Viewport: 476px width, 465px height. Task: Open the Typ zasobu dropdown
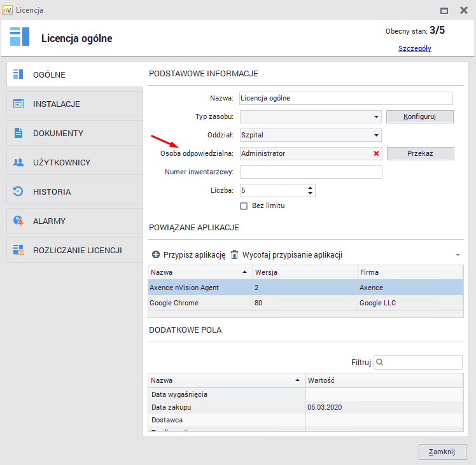tap(376, 117)
